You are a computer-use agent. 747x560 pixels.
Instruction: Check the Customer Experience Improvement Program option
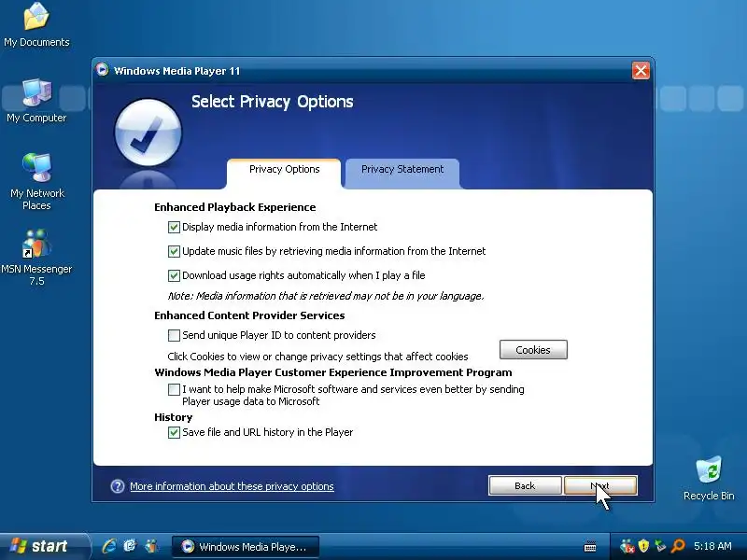click(174, 389)
